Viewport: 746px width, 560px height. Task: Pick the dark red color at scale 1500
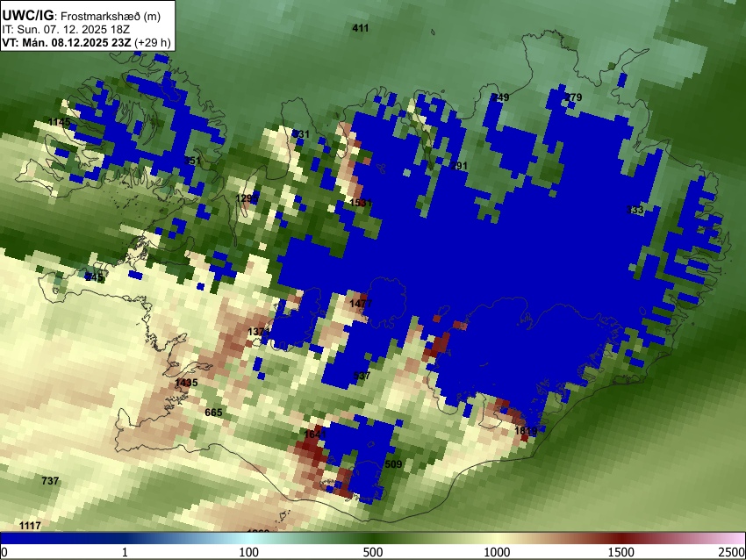point(621,539)
